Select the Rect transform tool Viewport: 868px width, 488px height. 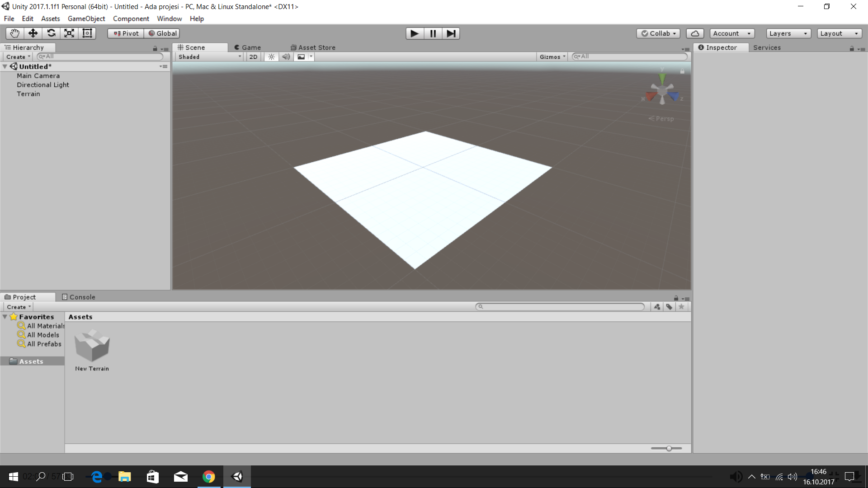[x=87, y=33]
